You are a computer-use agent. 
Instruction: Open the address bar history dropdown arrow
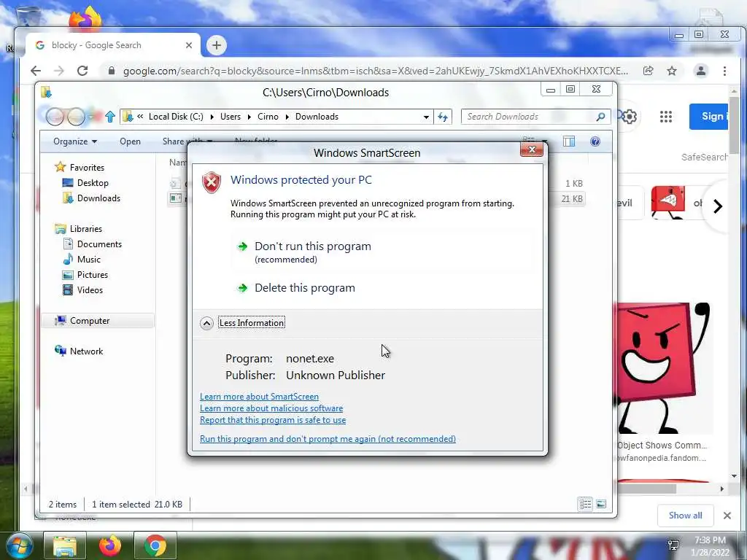click(426, 117)
